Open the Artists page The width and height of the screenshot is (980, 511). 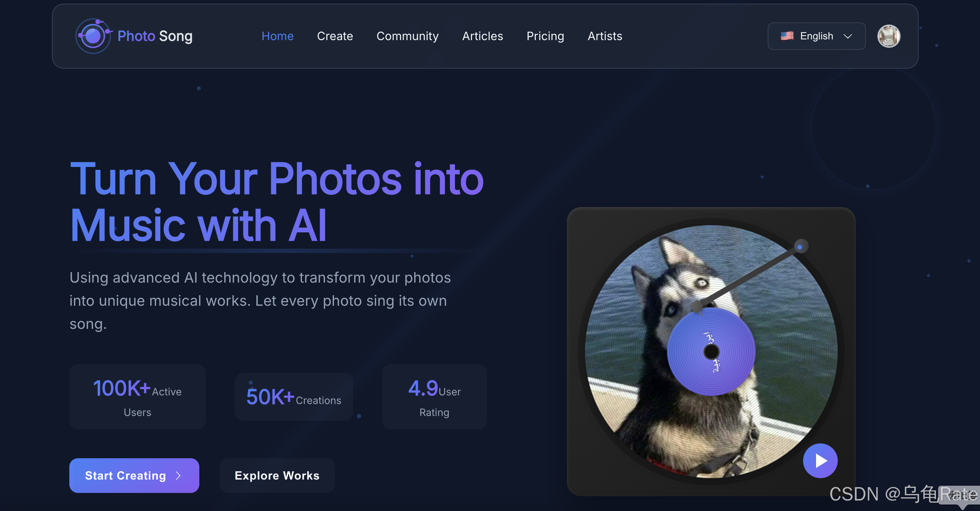(x=604, y=36)
